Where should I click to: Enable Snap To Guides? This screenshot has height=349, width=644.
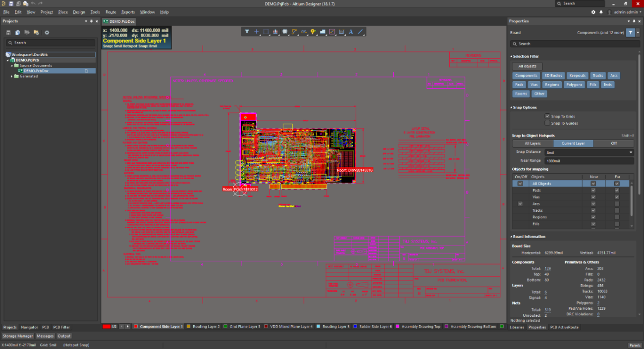pos(547,123)
